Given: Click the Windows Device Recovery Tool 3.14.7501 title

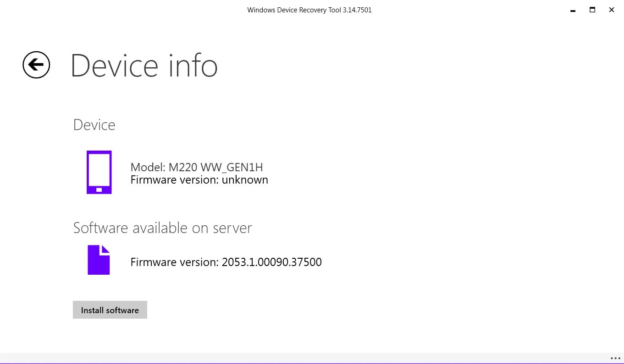Looking at the screenshot, I should point(309,10).
